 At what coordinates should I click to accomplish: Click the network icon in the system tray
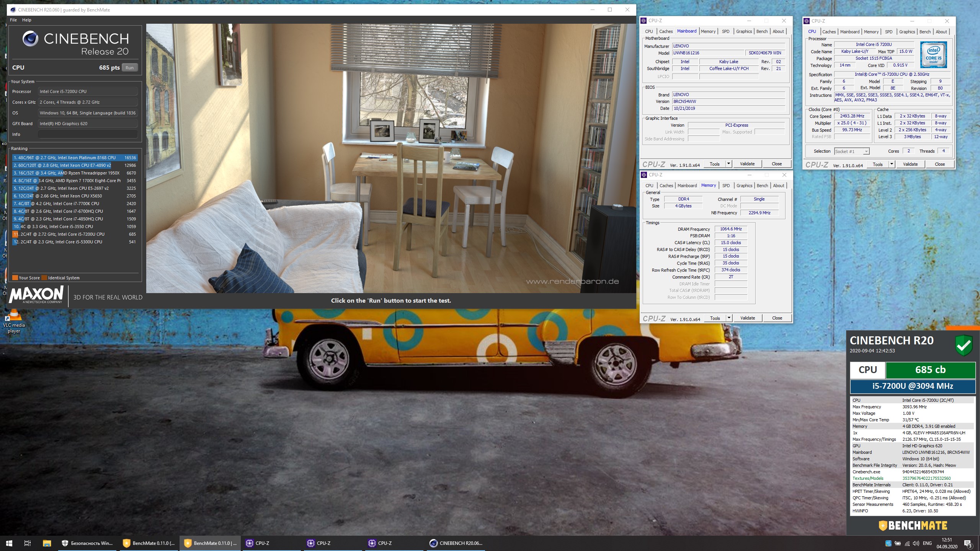[x=907, y=543]
